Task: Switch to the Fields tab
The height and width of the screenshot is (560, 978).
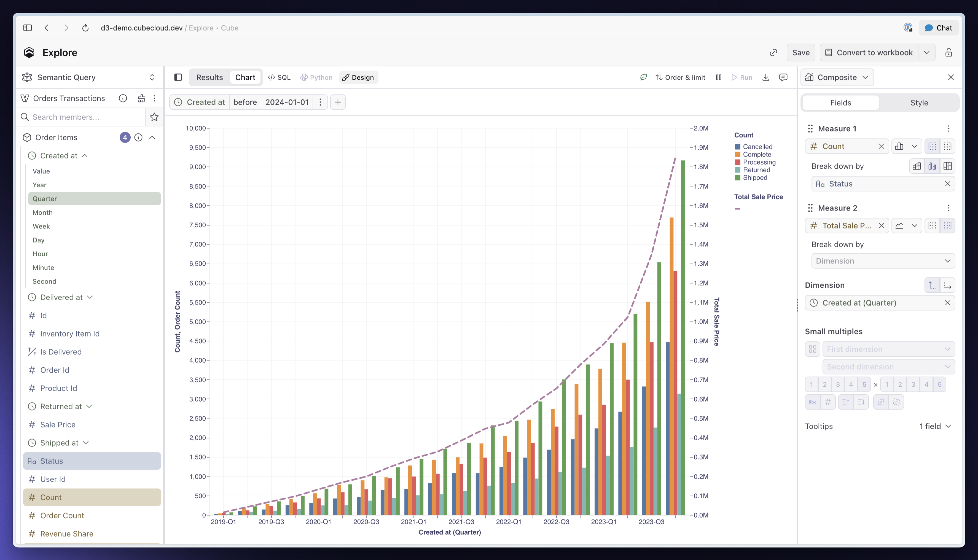Action: tap(841, 103)
